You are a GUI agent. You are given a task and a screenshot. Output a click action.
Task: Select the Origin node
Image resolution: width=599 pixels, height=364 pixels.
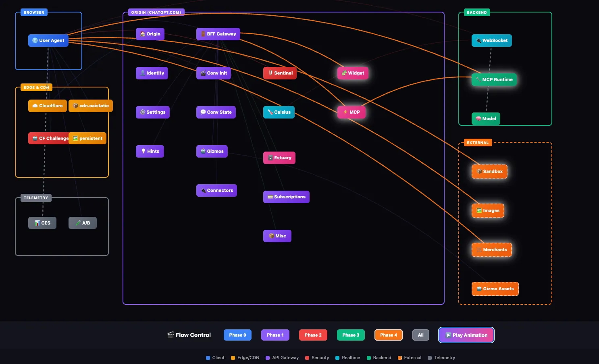150,34
